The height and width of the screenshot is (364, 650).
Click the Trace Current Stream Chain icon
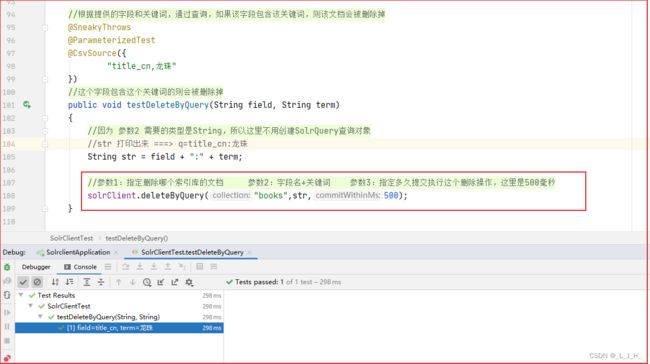[x=213, y=267]
